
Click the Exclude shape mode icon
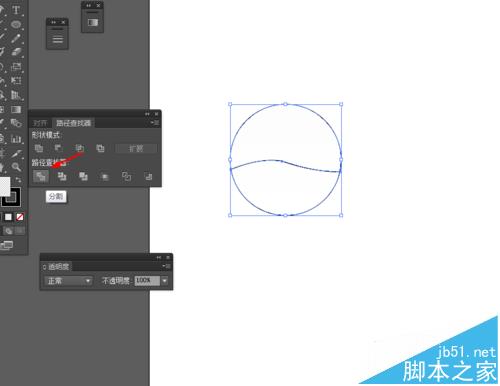(100, 148)
